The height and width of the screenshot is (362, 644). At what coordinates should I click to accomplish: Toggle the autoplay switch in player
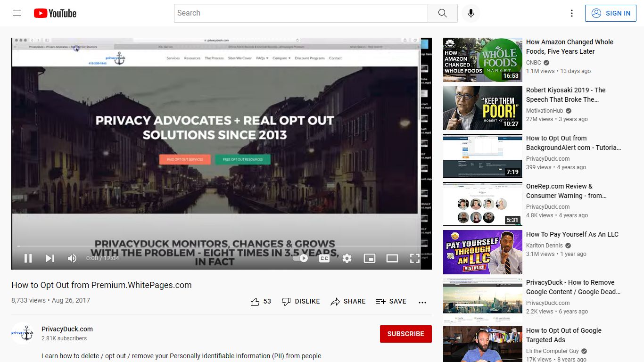tap(300, 258)
